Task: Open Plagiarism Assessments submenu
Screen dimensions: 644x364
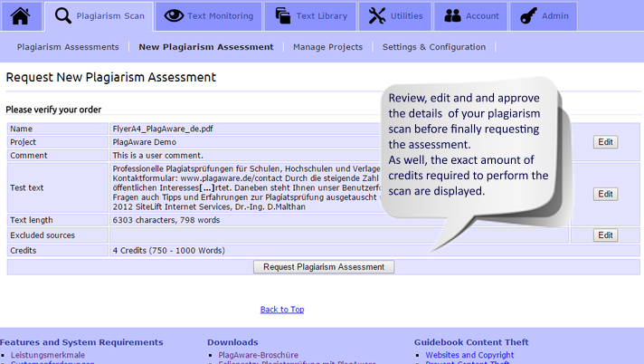Action: [x=68, y=47]
